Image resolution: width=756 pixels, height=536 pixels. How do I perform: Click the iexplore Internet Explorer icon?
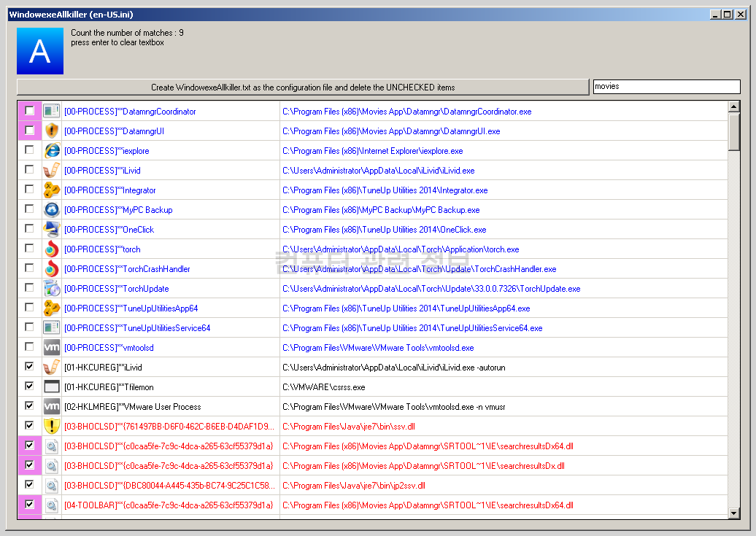point(52,151)
